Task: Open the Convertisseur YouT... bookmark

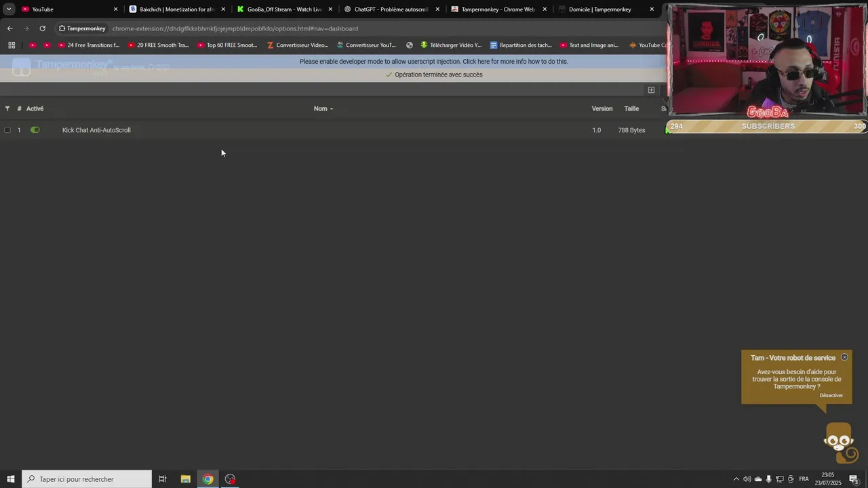Action: tap(367, 45)
